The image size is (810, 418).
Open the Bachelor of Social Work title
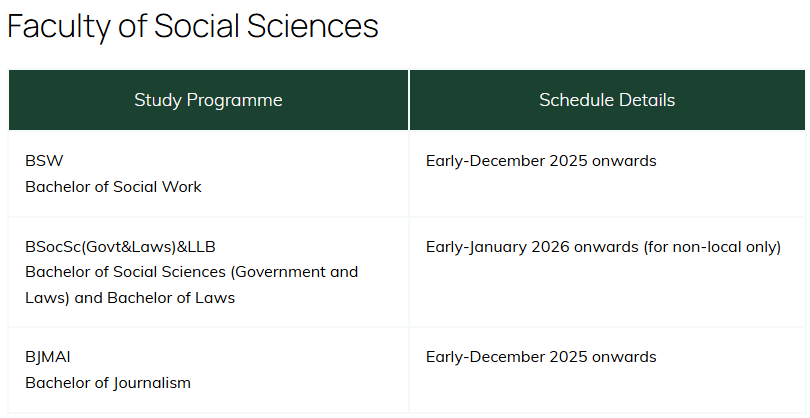[x=113, y=187]
